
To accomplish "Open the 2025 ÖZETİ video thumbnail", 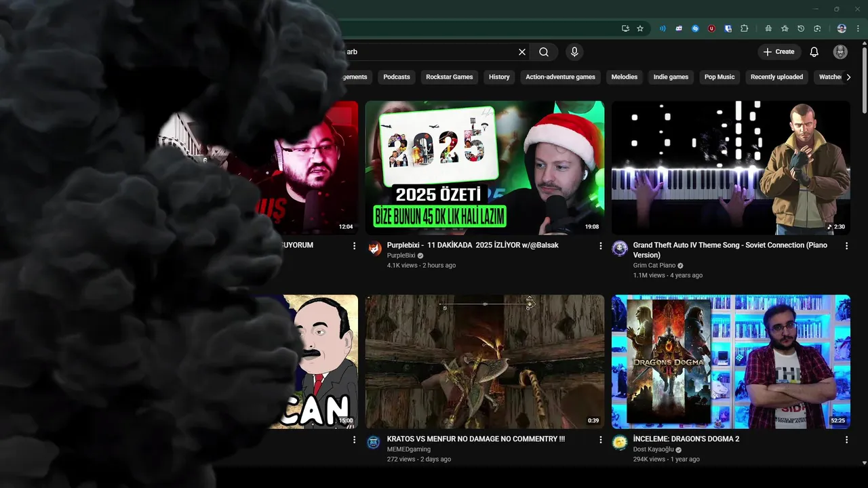I will 485,168.
